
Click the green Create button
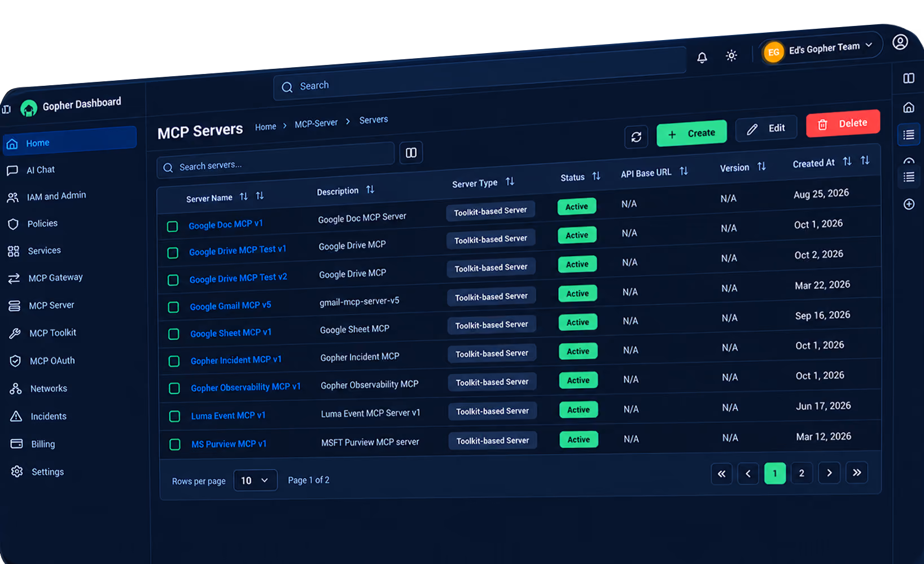coord(691,134)
